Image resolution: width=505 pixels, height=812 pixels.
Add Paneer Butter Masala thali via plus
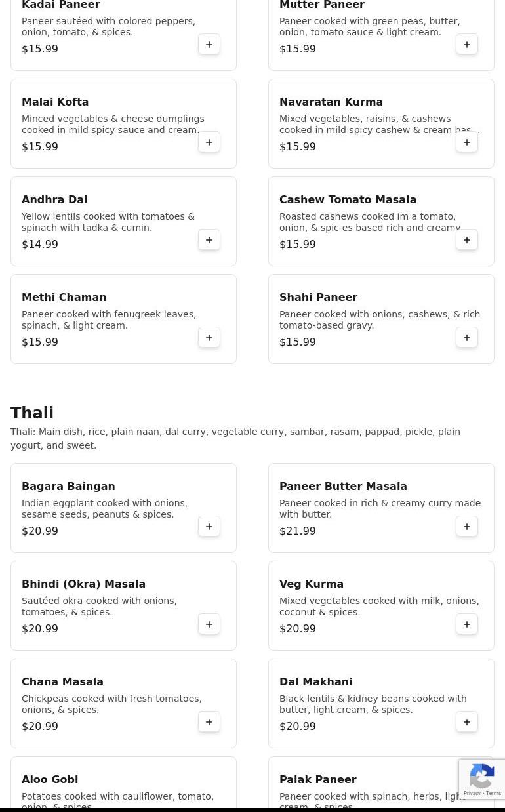(467, 527)
